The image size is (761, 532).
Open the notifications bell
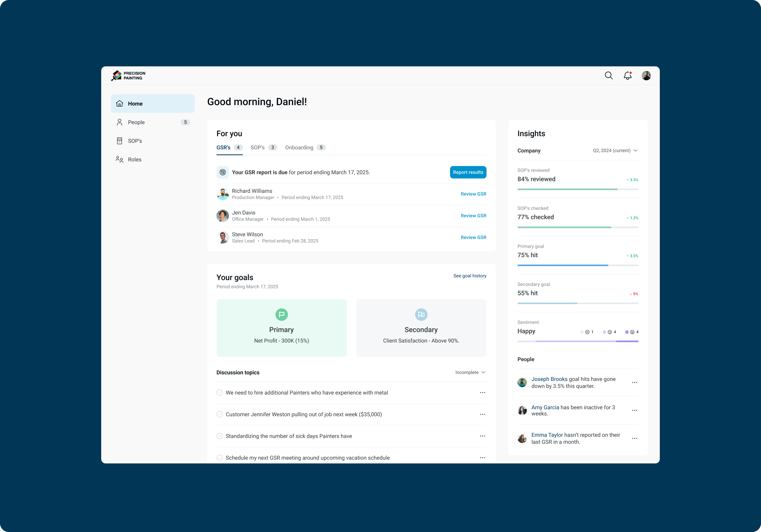coord(628,76)
